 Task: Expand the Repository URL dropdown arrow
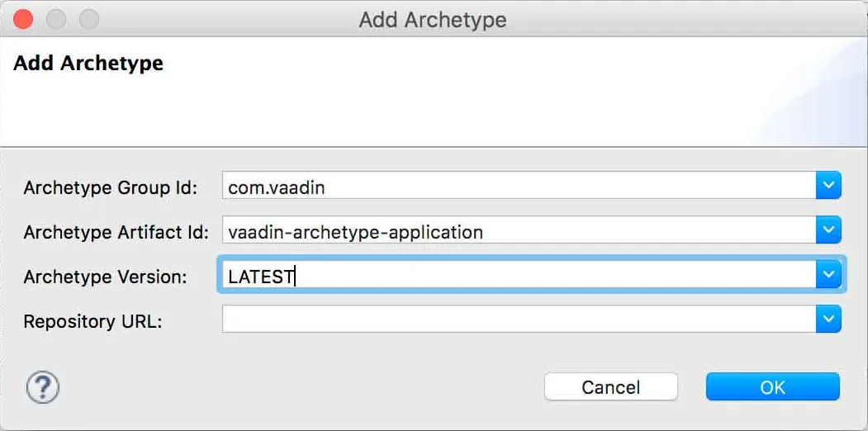[828, 320]
